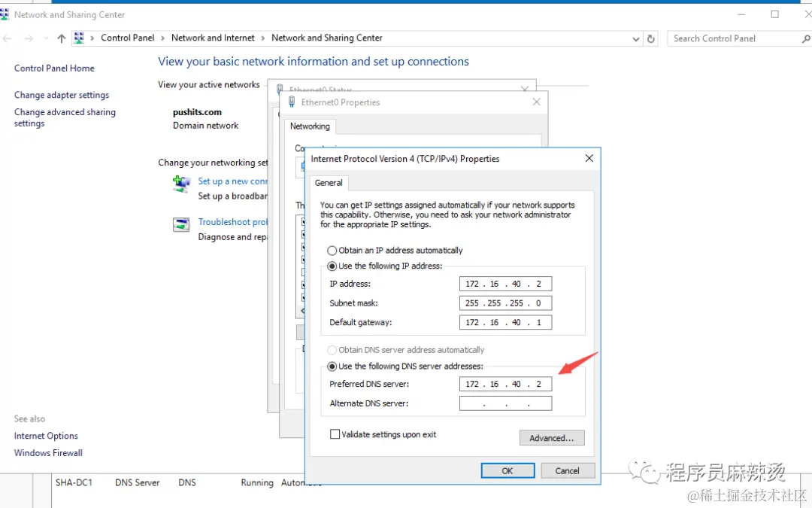
Task: Select Obtain an IP address automatically
Action: (395, 251)
